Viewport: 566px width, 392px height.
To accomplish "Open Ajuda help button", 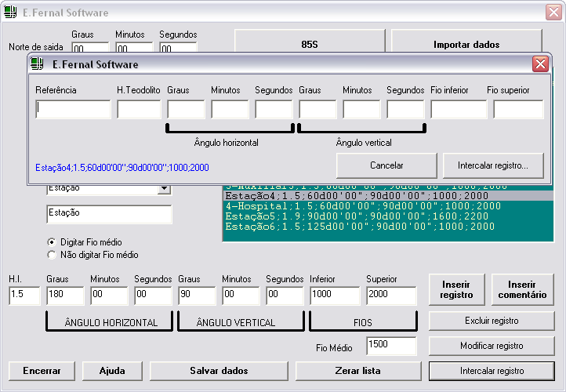I will point(111,371).
